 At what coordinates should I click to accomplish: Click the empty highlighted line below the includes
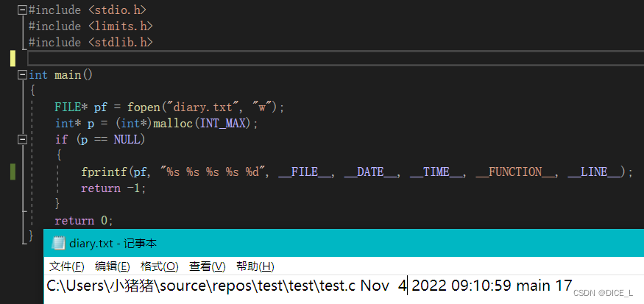pyautogui.click(x=335, y=58)
